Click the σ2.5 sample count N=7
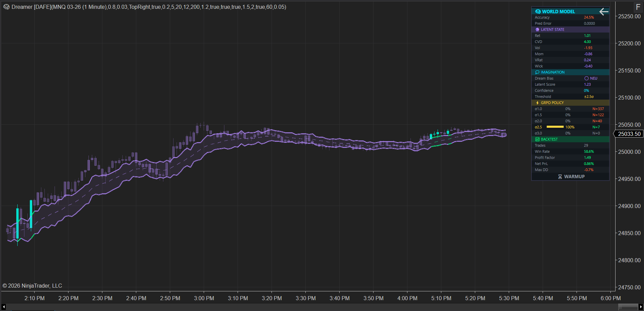The image size is (644, 311). click(596, 127)
